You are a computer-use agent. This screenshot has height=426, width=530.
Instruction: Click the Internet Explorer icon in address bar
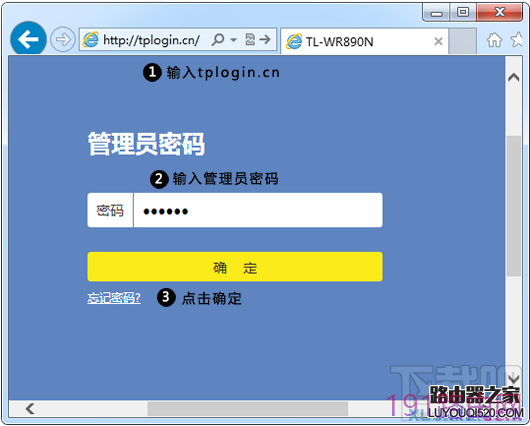[91, 40]
